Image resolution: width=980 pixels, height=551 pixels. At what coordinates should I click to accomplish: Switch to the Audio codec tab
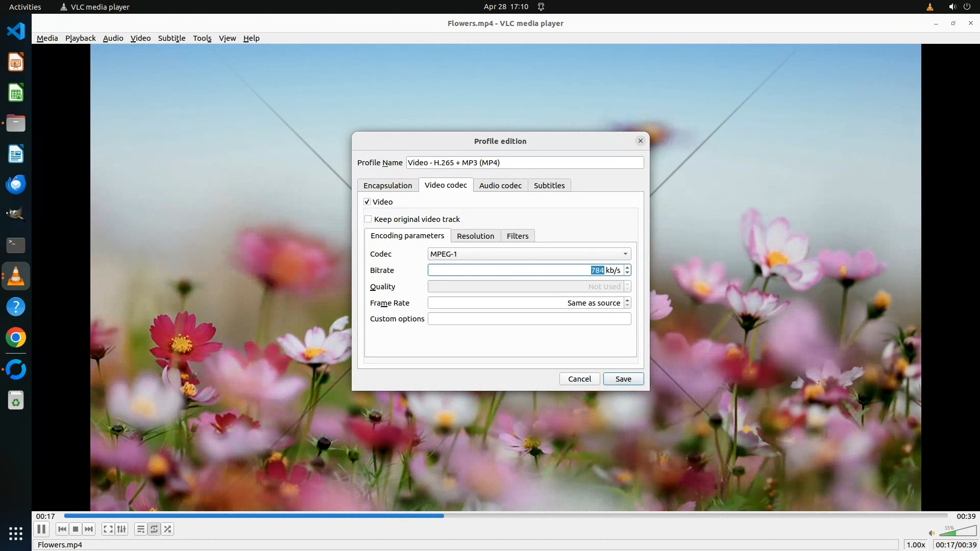(500, 185)
